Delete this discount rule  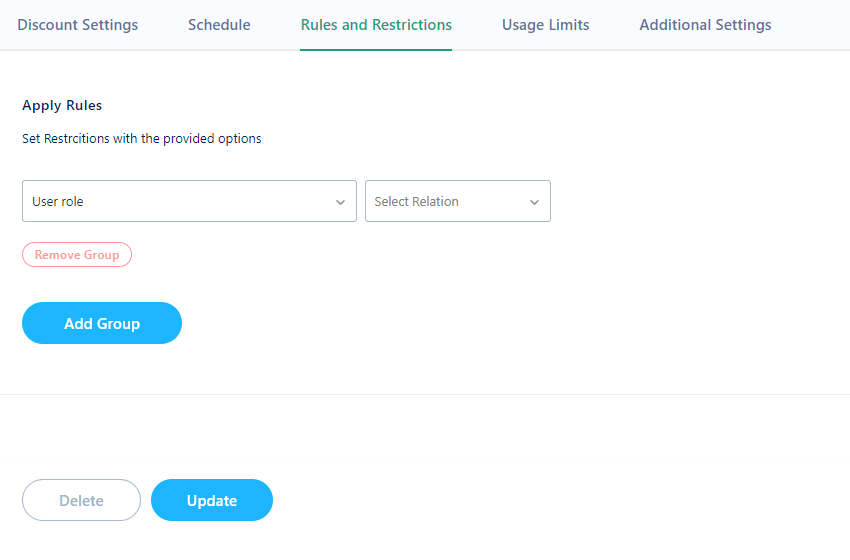coord(81,500)
